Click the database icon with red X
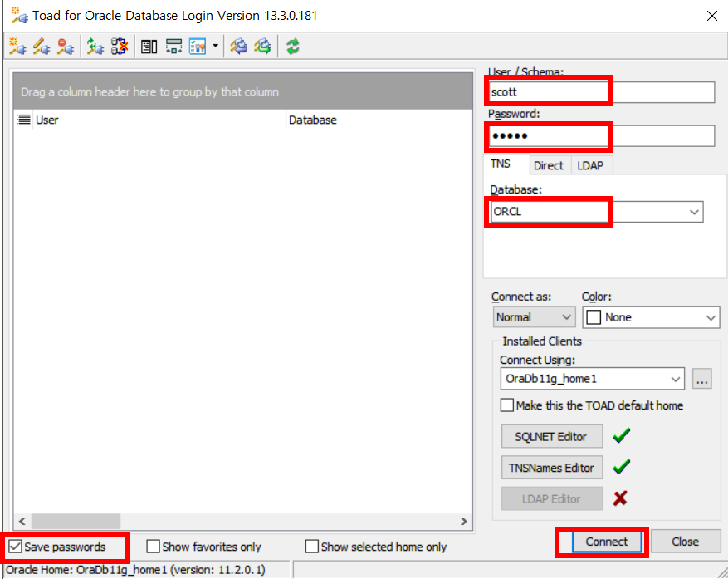This screenshot has height=579, width=728. coord(120,47)
